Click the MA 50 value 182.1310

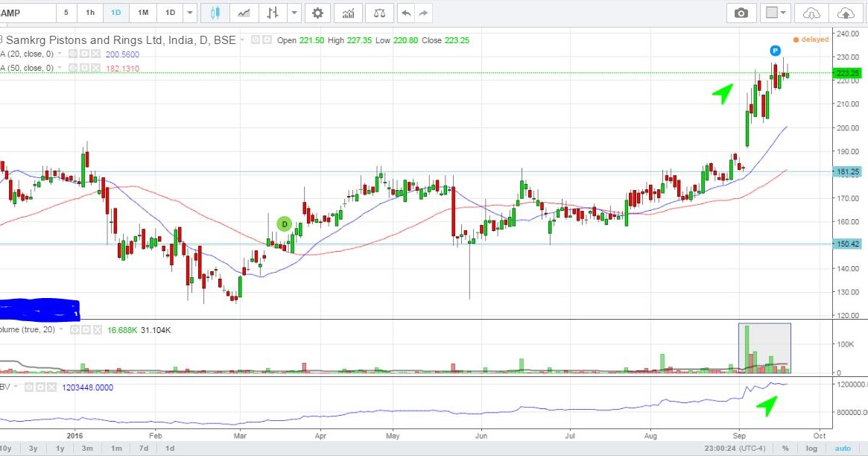[122, 68]
